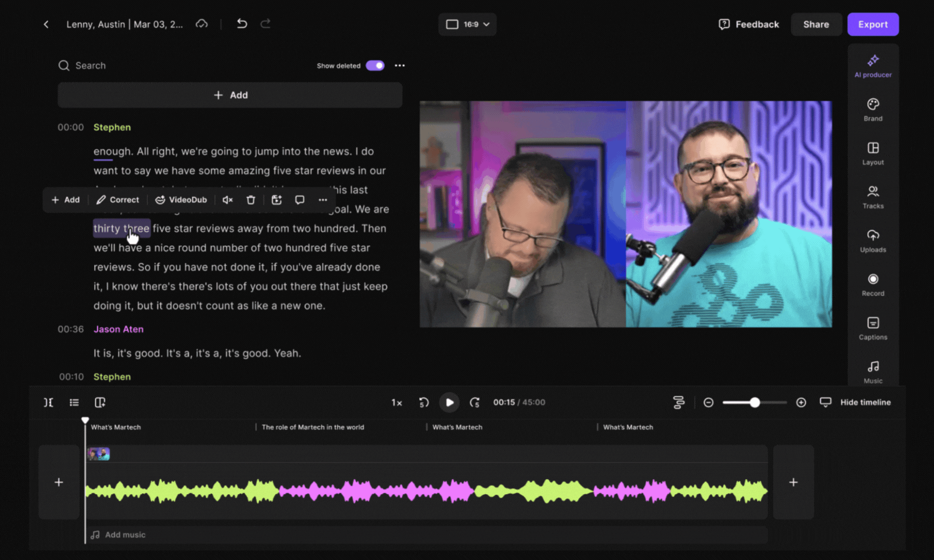The image size is (934, 560).
Task: Click the Export button
Action: click(x=873, y=24)
